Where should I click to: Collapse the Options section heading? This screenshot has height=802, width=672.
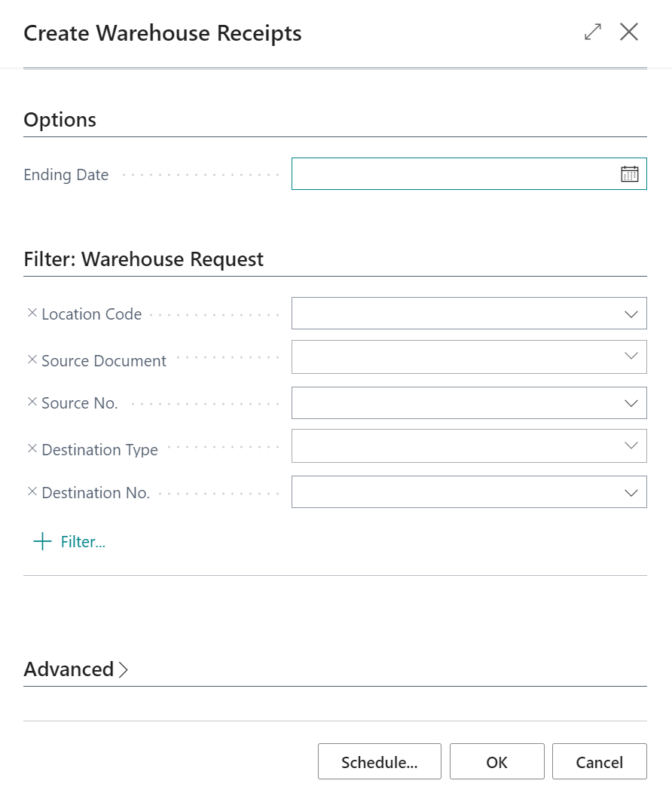60,120
